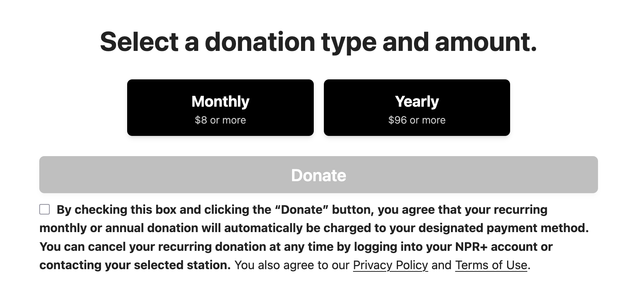644x292 pixels.
Task: Click the bold "Yearly" label text
Action: click(417, 101)
